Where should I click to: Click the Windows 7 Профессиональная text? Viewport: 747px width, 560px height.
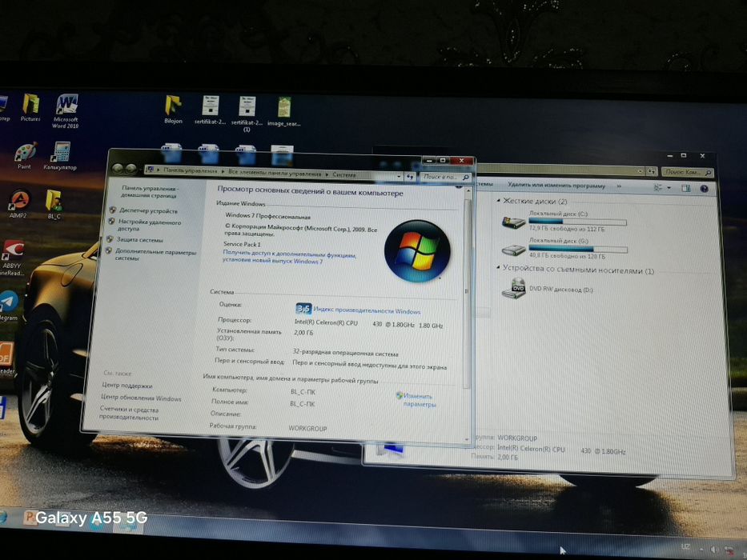click(267, 216)
